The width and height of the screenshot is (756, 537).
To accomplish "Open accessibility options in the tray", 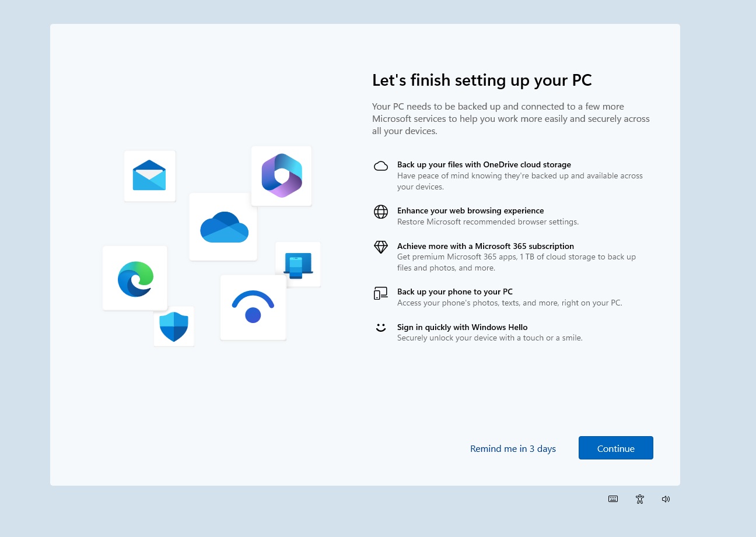I will pyautogui.click(x=639, y=499).
